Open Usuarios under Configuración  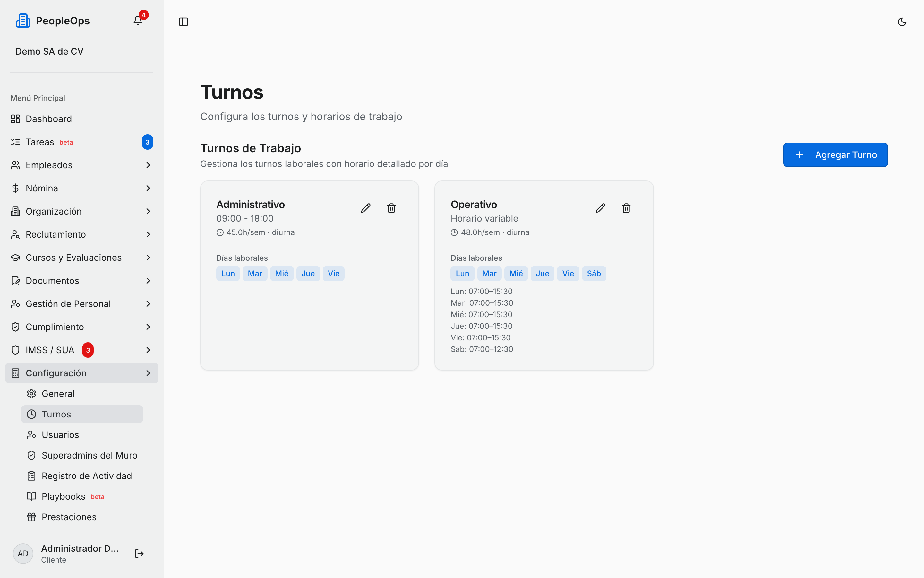point(82,435)
